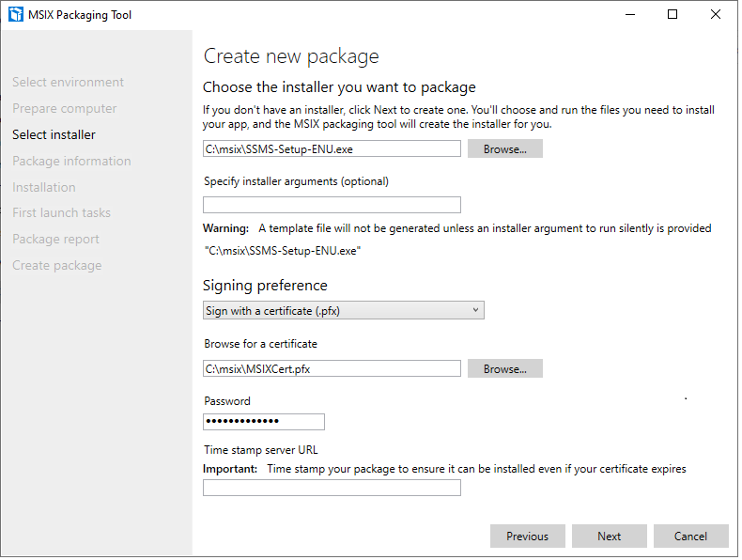The height and width of the screenshot is (560, 742).
Task: Go to the First launch tasks step
Action: [x=61, y=213]
